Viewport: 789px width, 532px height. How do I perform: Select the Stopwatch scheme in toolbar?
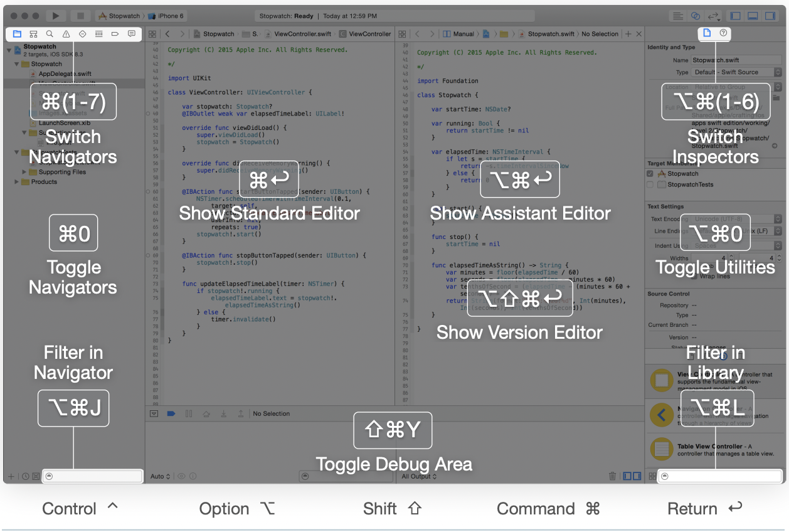(119, 16)
